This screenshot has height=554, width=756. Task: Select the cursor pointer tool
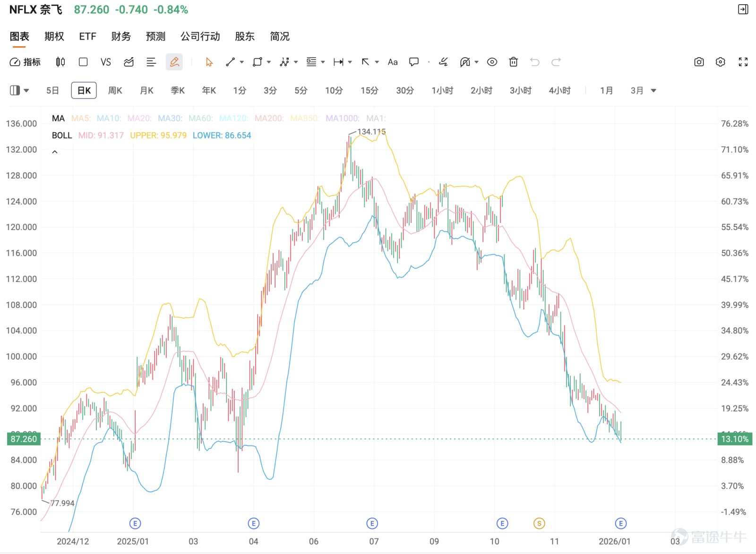tap(209, 62)
